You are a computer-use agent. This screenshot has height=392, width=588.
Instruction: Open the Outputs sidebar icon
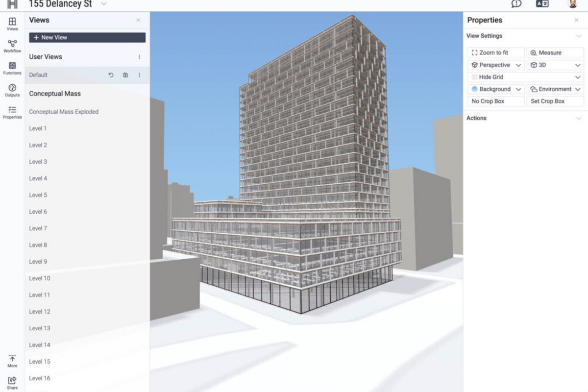coord(12,90)
